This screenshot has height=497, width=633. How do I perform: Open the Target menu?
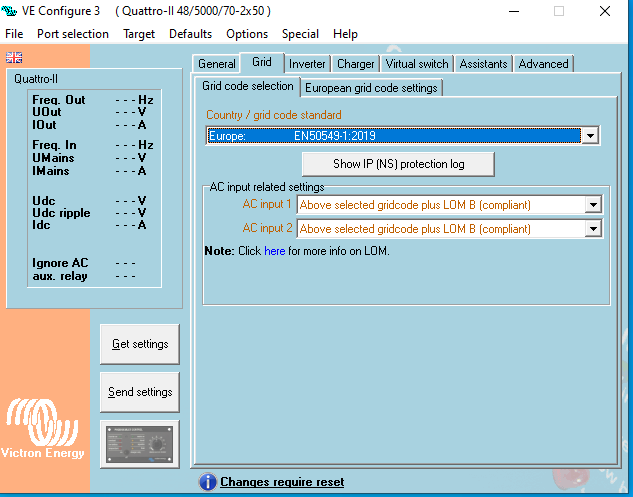(x=139, y=34)
